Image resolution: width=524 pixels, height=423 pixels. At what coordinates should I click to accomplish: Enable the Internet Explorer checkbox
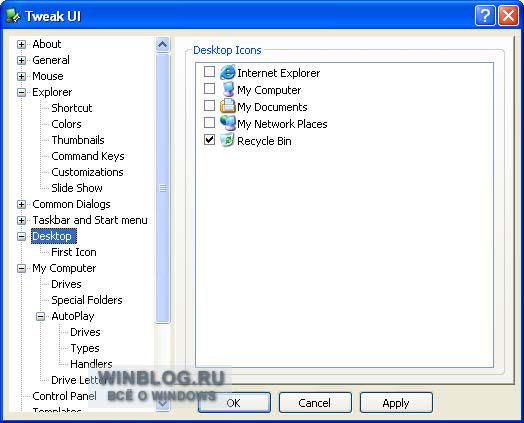pyautogui.click(x=210, y=71)
